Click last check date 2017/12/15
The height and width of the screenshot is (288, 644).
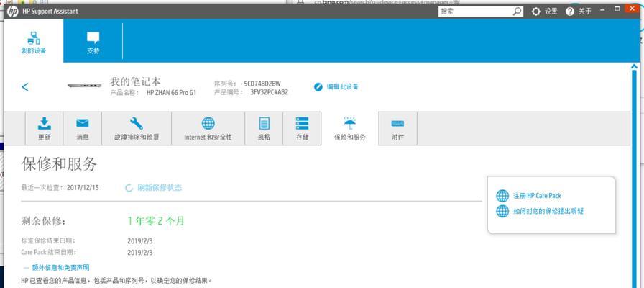(x=83, y=188)
